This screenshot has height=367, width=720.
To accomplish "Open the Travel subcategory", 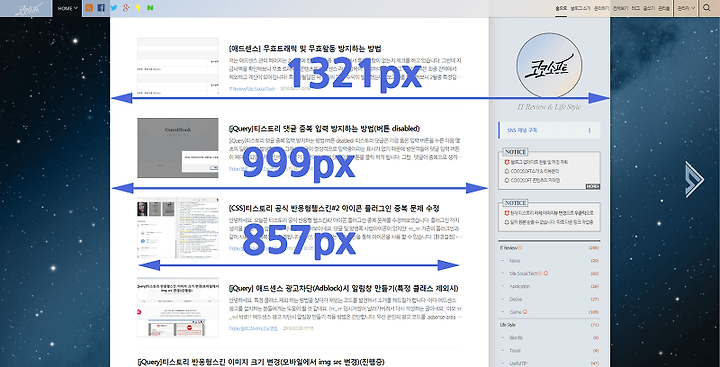I will coord(515,350).
